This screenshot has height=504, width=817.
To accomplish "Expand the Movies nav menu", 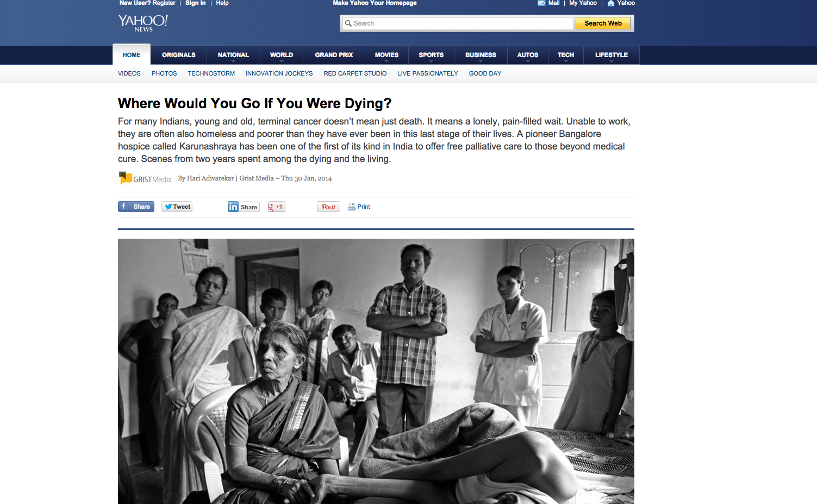I will click(x=386, y=55).
